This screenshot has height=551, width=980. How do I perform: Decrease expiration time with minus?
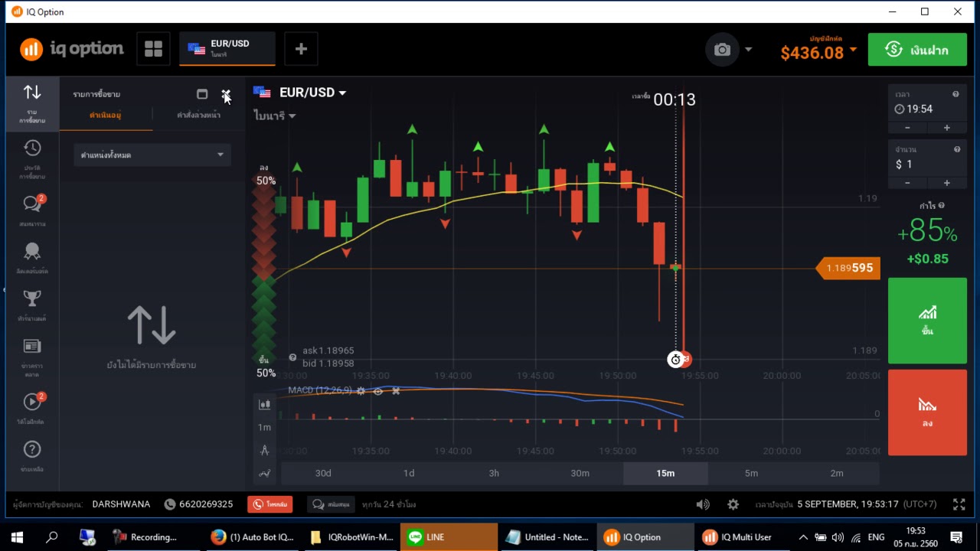907,128
